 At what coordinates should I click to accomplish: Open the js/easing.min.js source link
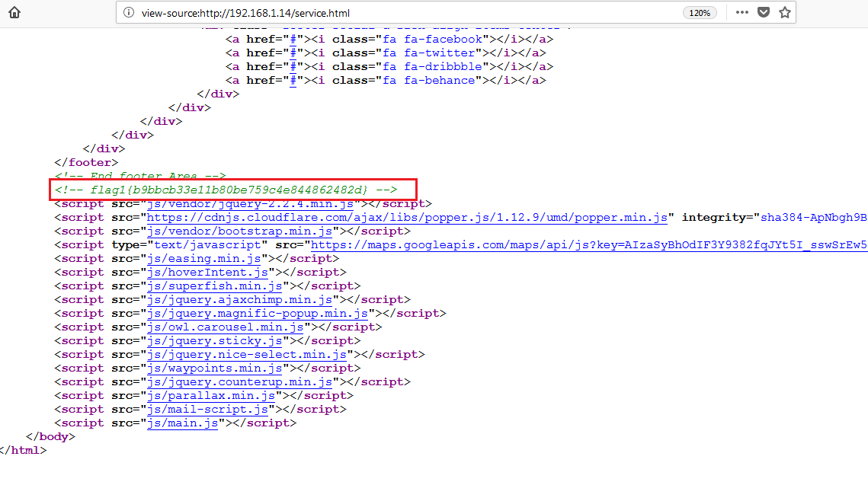pyautogui.click(x=202, y=259)
